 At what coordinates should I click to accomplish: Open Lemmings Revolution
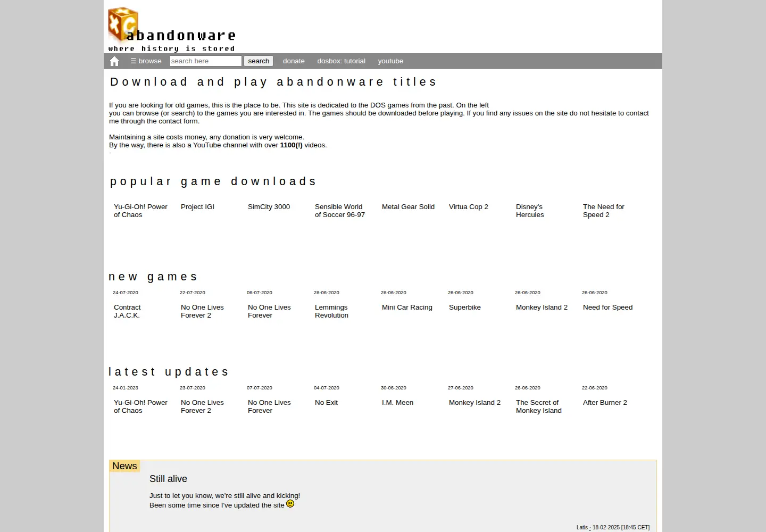tap(331, 311)
